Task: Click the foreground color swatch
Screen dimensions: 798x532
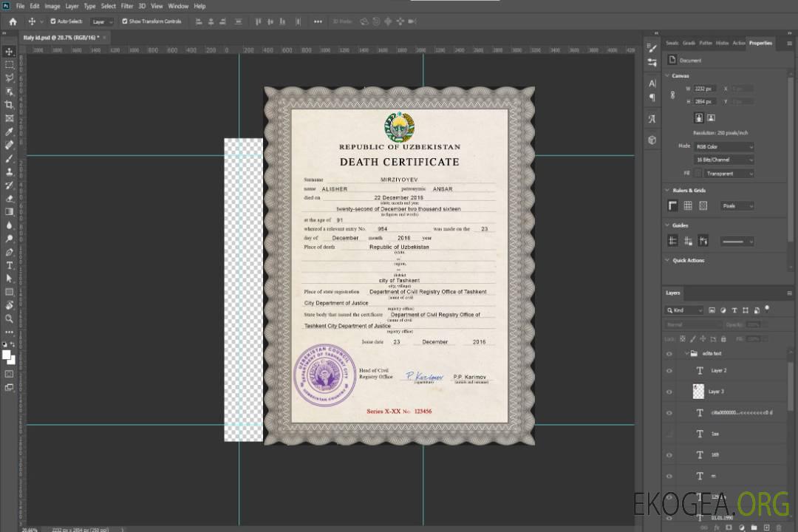Action: [x=7, y=355]
